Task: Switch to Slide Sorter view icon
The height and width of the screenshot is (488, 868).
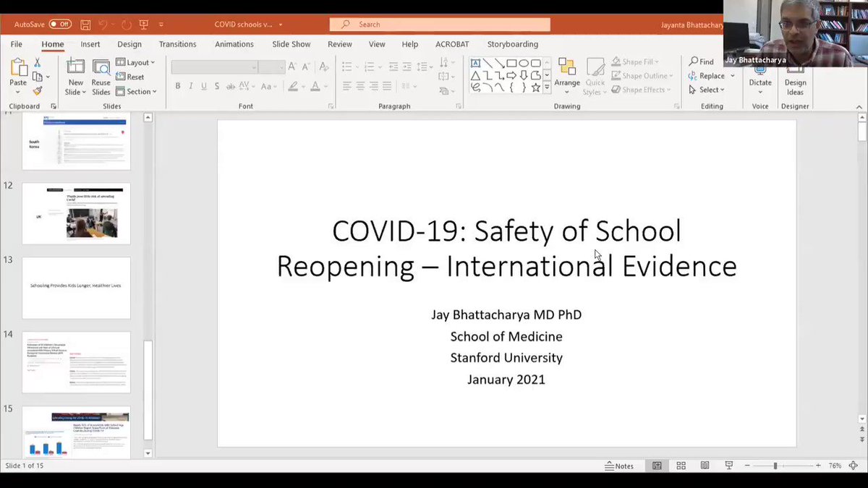Action: point(681,466)
